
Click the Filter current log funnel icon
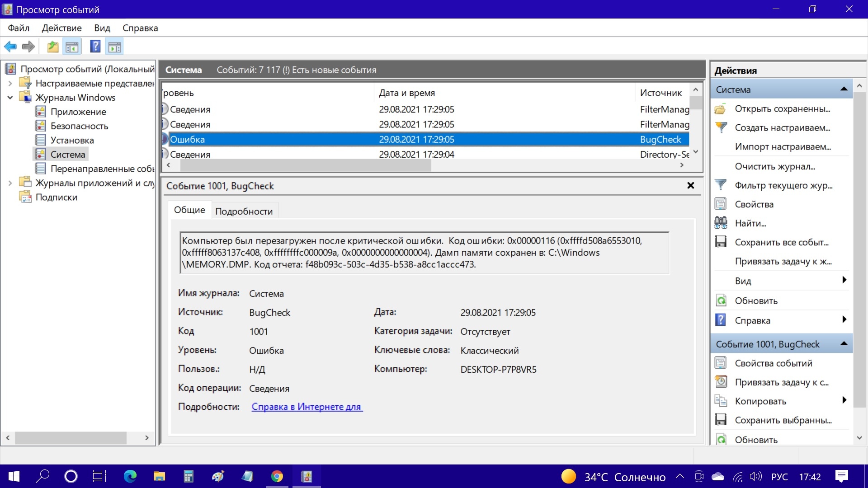pos(721,185)
